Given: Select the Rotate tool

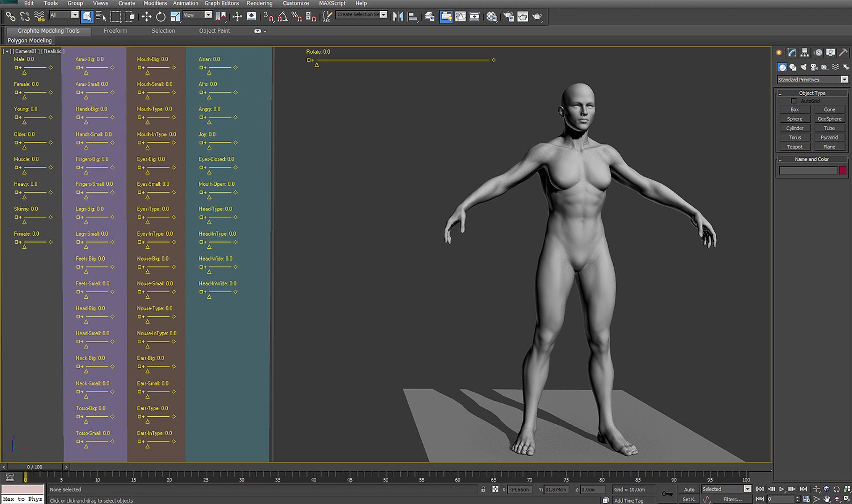Looking at the screenshot, I should (161, 17).
